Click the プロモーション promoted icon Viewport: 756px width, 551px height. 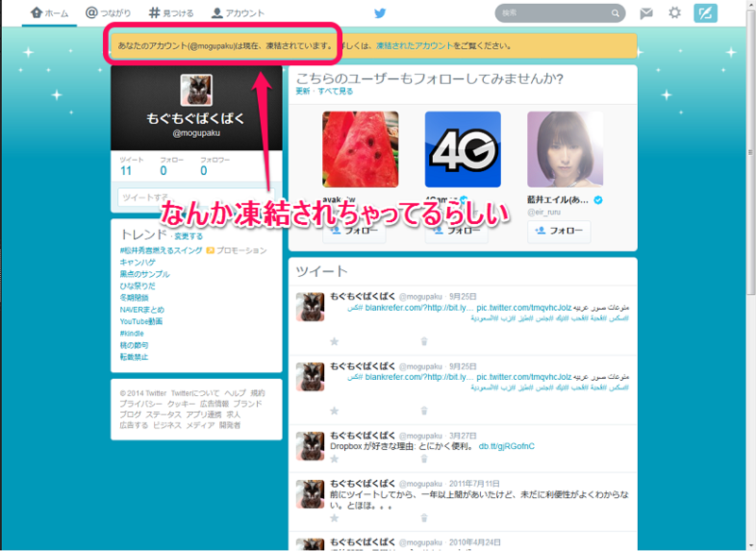(210, 250)
